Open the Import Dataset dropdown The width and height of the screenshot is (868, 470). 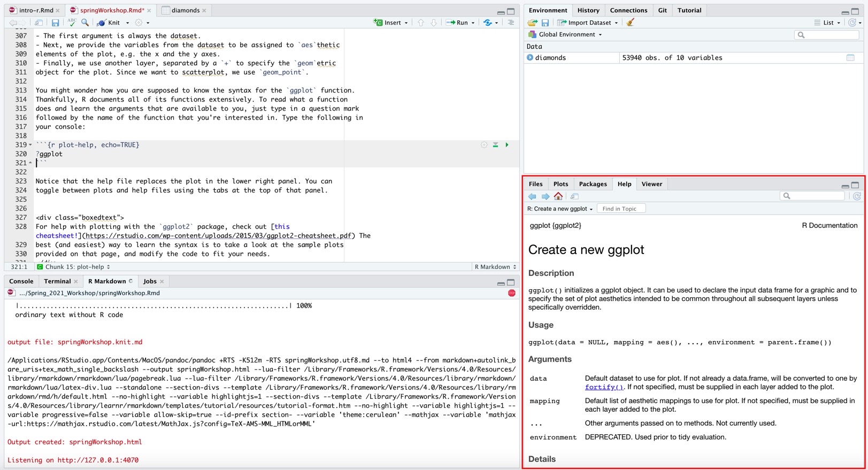pyautogui.click(x=616, y=23)
